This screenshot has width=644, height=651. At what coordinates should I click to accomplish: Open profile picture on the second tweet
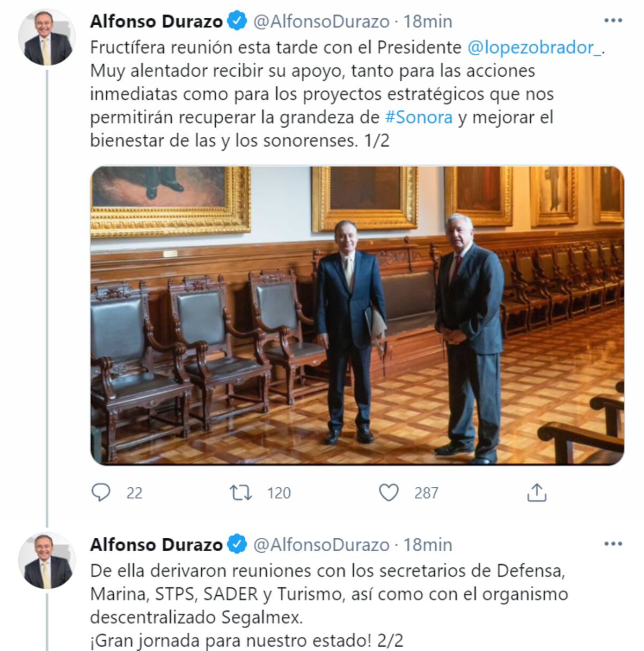point(47,560)
